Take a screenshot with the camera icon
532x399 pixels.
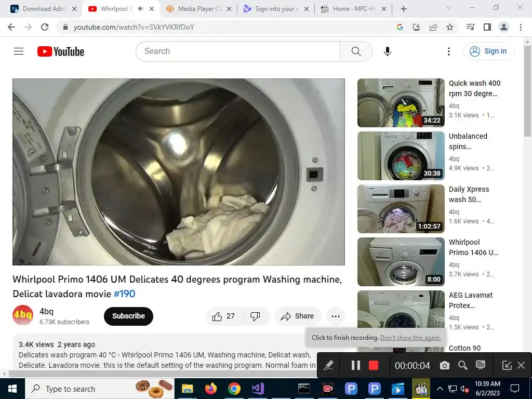445,365
